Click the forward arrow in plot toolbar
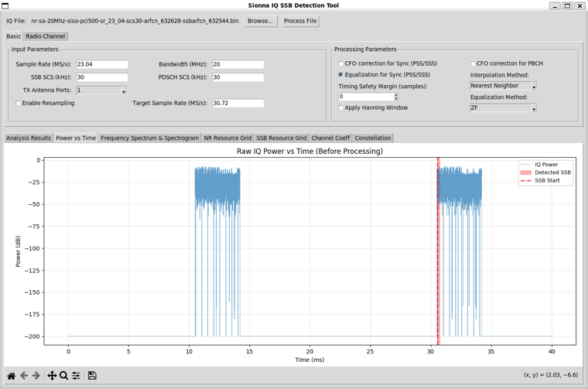Screen dimensions: 588x389 (x=36, y=376)
